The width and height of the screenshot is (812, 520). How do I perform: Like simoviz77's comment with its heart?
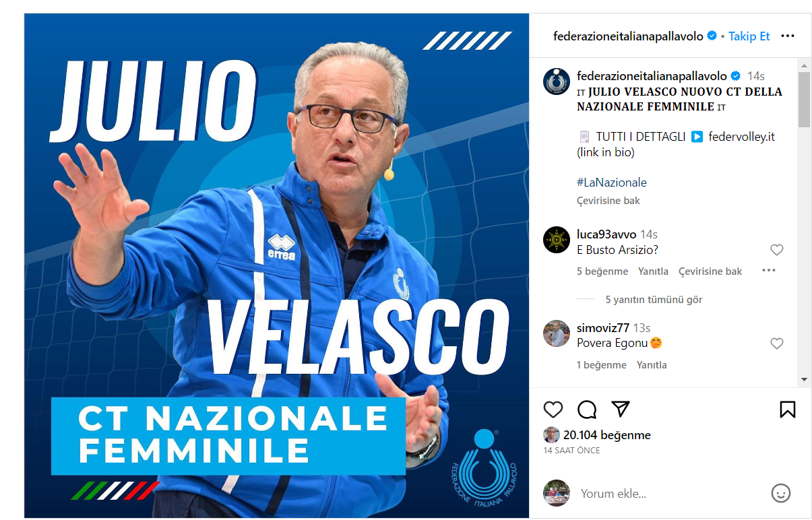pyautogui.click(x=777, y=344)
